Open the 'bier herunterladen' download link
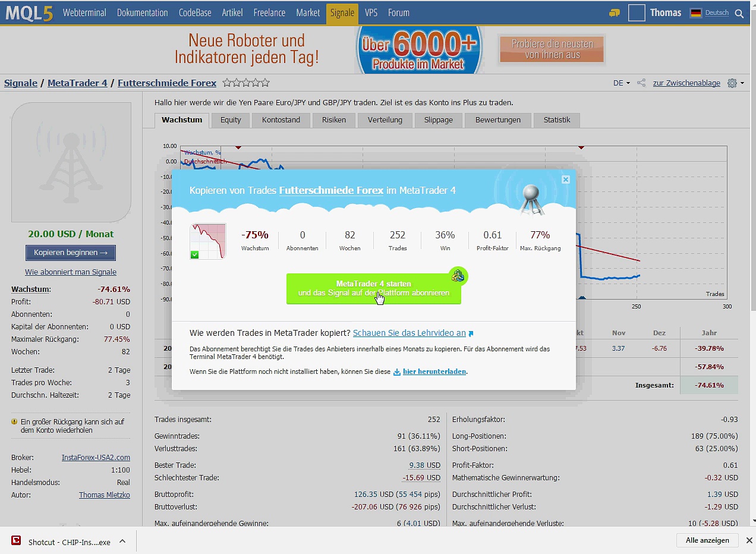 tap(434, 372)
